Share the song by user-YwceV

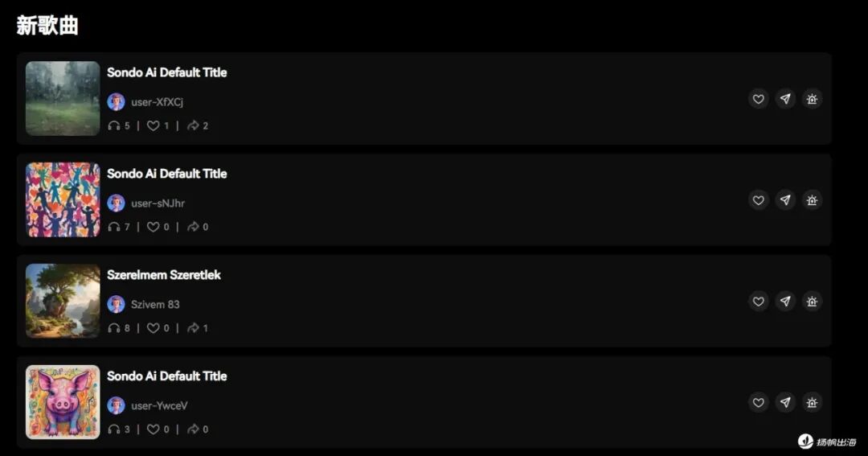785,403
